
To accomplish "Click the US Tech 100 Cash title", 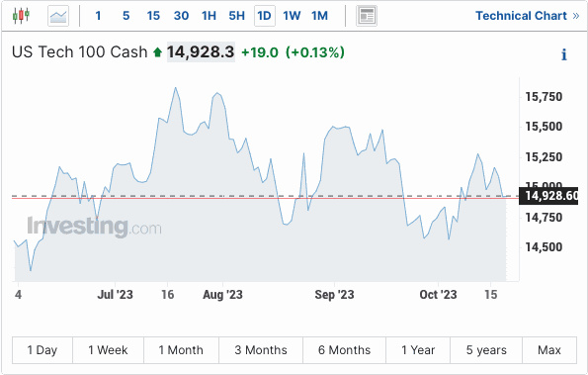I will point(79,52).
